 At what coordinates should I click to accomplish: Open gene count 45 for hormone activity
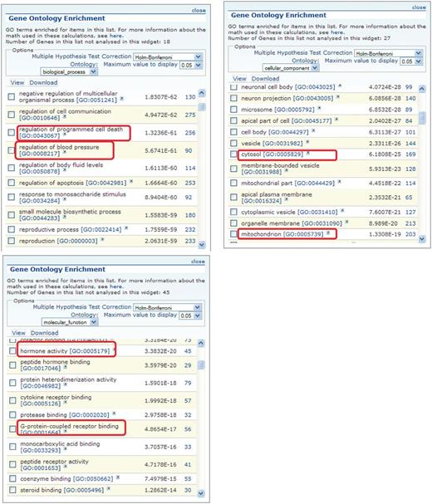click(x=188, y=351)
